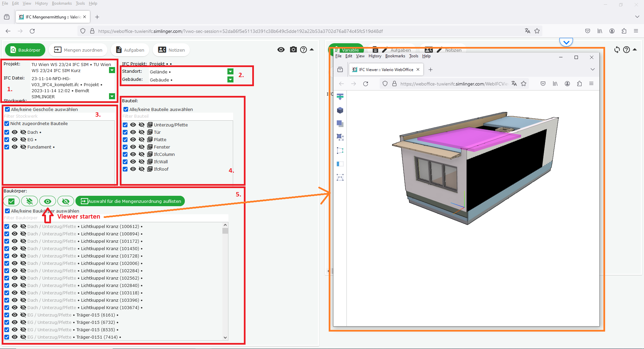644x349 pixels.
Task: Click the camera screenshot icon
Action: pyautogui.click(x=293, y=50)
